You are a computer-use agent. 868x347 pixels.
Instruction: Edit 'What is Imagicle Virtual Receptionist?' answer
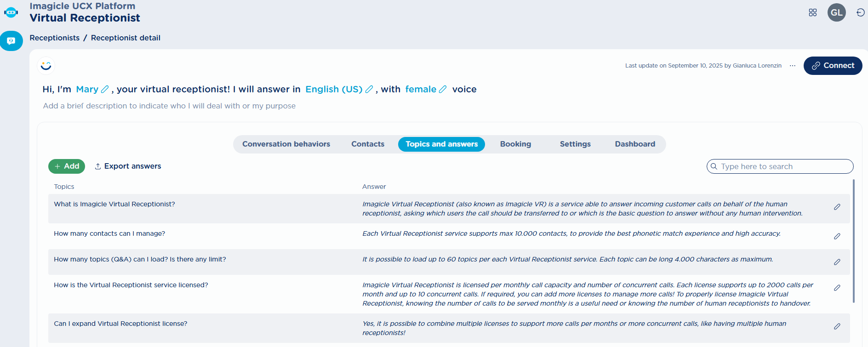(837, 207)
